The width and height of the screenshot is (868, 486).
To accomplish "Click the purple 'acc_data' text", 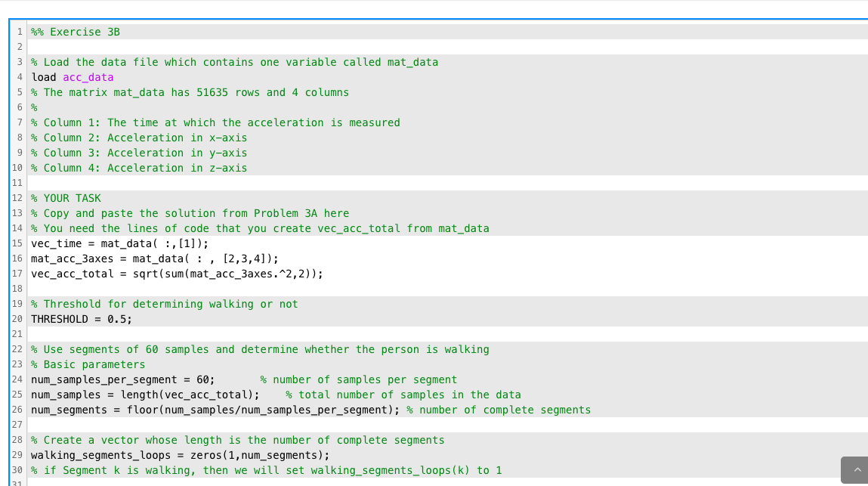I will coord(88,77).
